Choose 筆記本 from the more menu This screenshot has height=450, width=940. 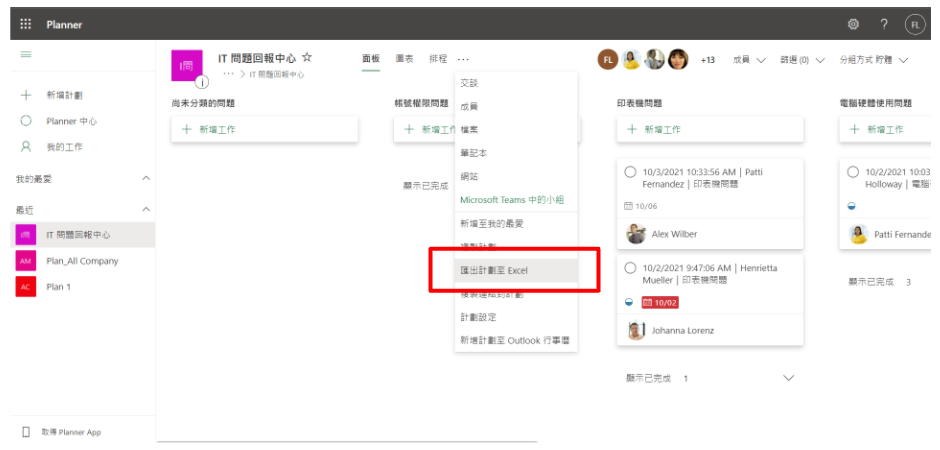tap(516, 153)
